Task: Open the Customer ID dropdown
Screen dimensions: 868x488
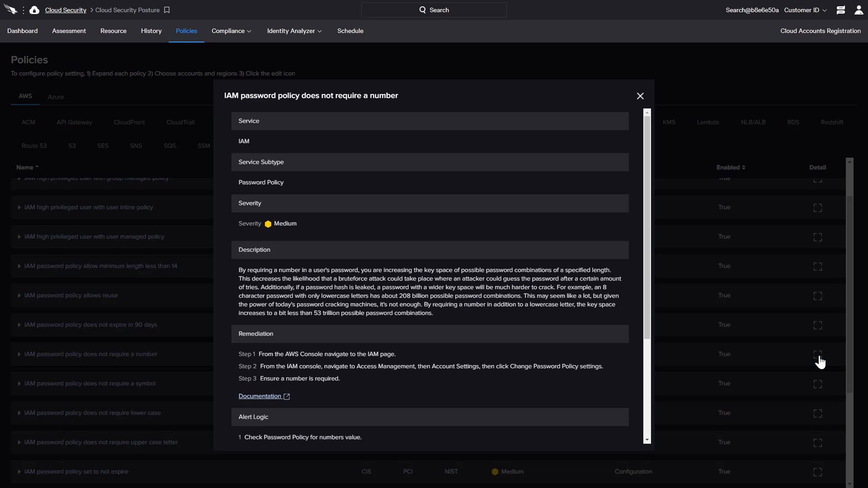Action: click(x=805, y=10)
